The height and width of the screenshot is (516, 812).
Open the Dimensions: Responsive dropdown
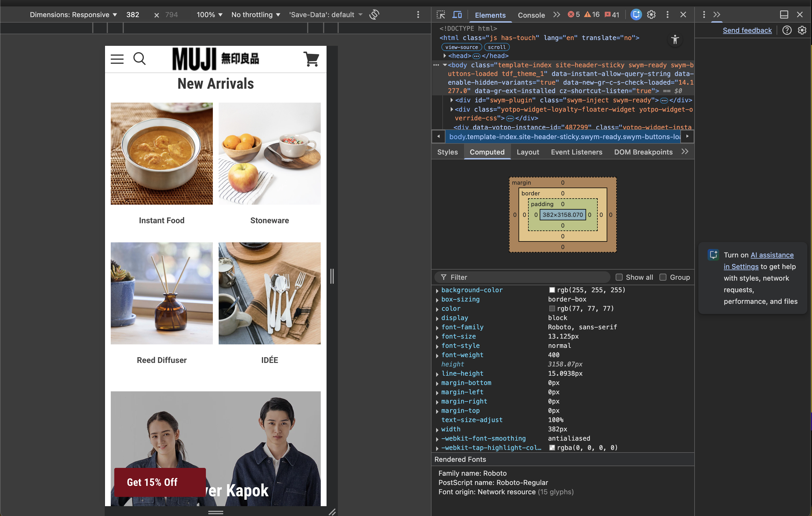pos(73,14)
